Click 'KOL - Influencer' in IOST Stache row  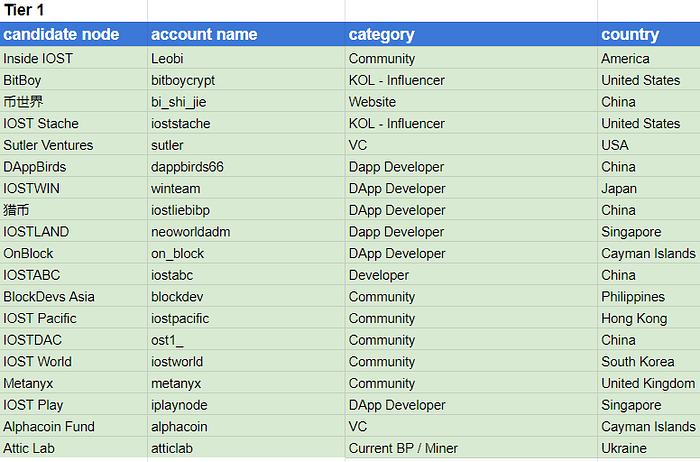click(471, 124)
